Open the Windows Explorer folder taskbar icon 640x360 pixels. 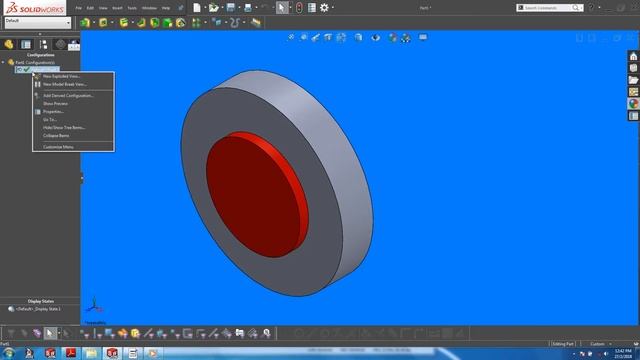click(91, 353)
